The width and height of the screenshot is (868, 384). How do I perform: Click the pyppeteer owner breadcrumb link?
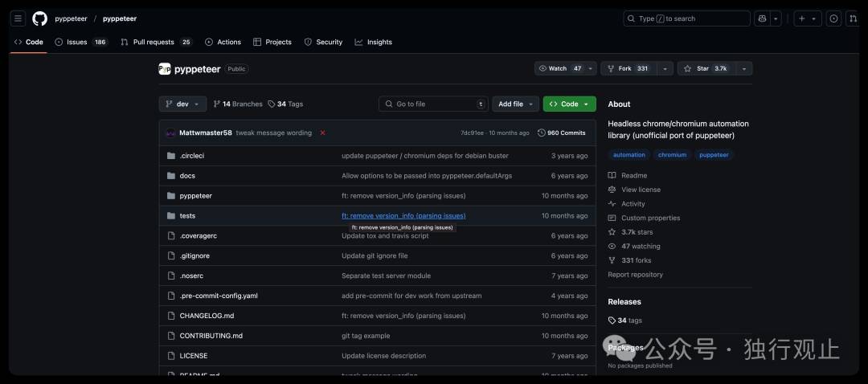[x=71, y=18]
